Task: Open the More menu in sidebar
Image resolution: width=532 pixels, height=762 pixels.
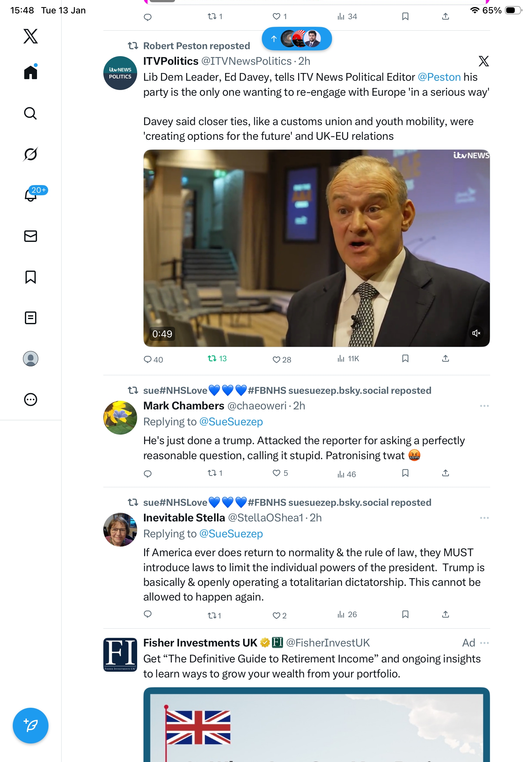Action: [x=31, y=399]
